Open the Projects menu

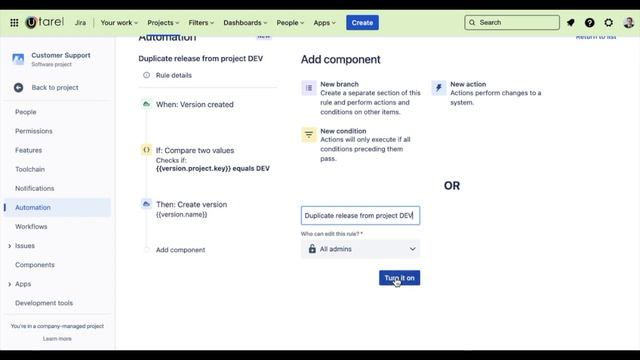coord(163,23)
